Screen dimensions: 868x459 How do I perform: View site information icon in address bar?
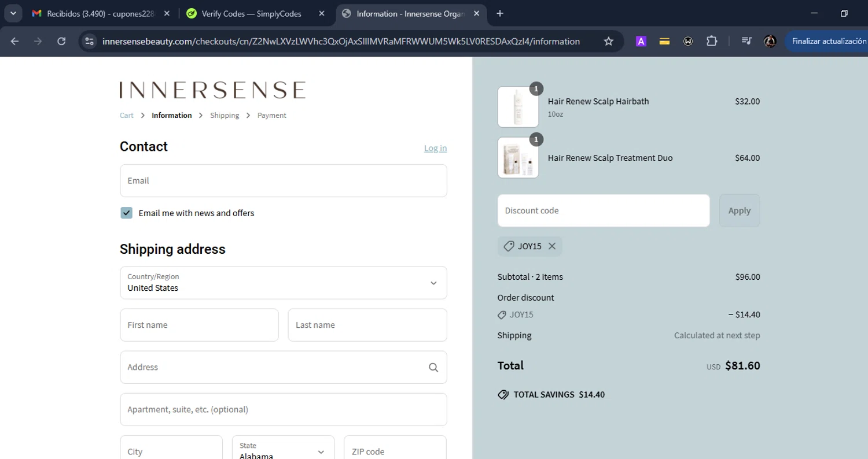click(x=89, y=41)
